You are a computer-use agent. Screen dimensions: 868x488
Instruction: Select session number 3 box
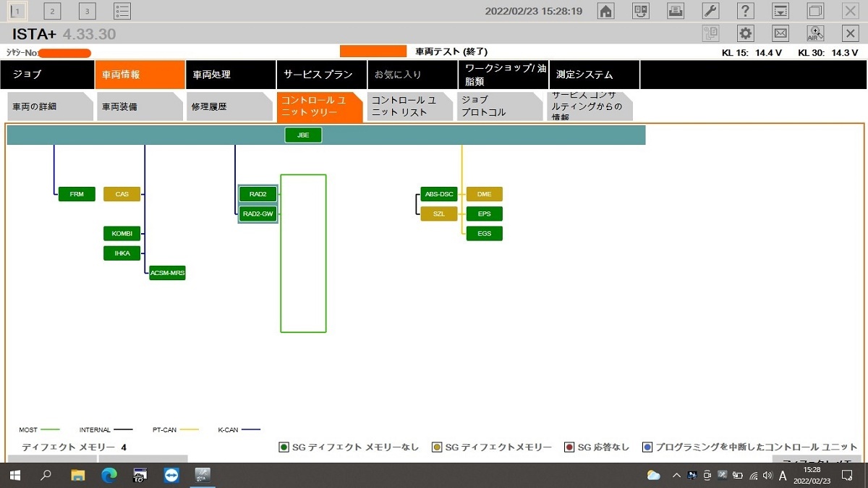coord(87,11)
